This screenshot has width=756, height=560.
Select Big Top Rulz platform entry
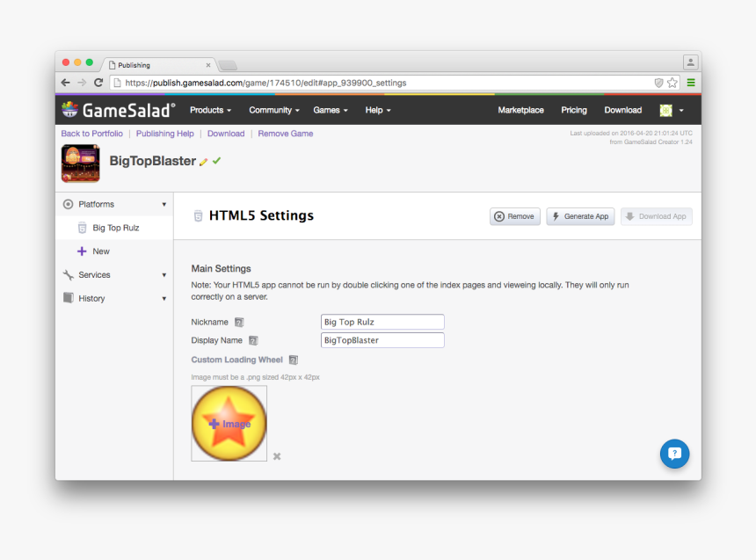click(x=114, y=228)
